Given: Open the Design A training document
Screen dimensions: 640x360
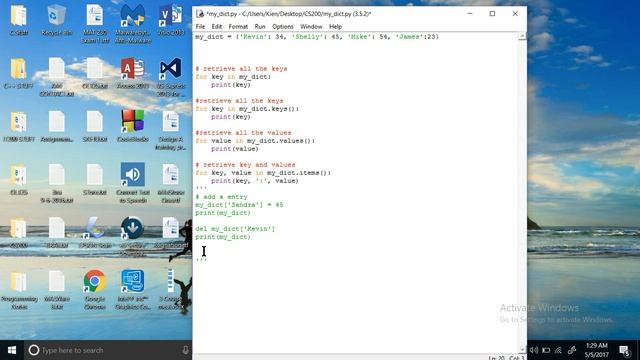Looking at the screenshot, I should (x=171, y=130).
